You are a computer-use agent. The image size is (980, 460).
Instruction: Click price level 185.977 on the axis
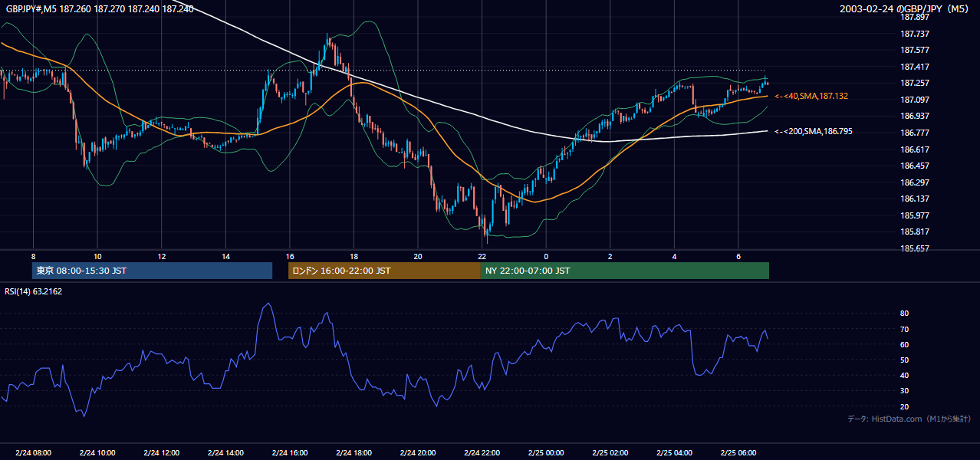click(914, 215)
